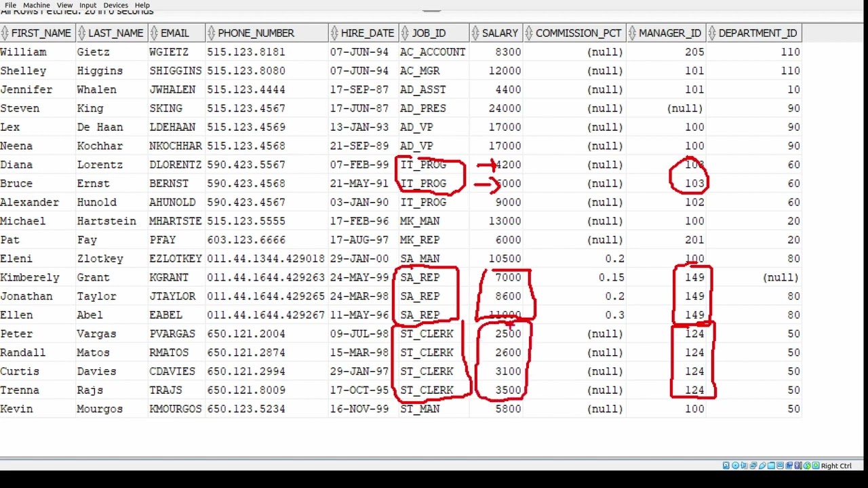The height and width of the screenshot is (488, 868).
Task: Select the first name cell 'Trenna'
Action: (x=20, y=390)
